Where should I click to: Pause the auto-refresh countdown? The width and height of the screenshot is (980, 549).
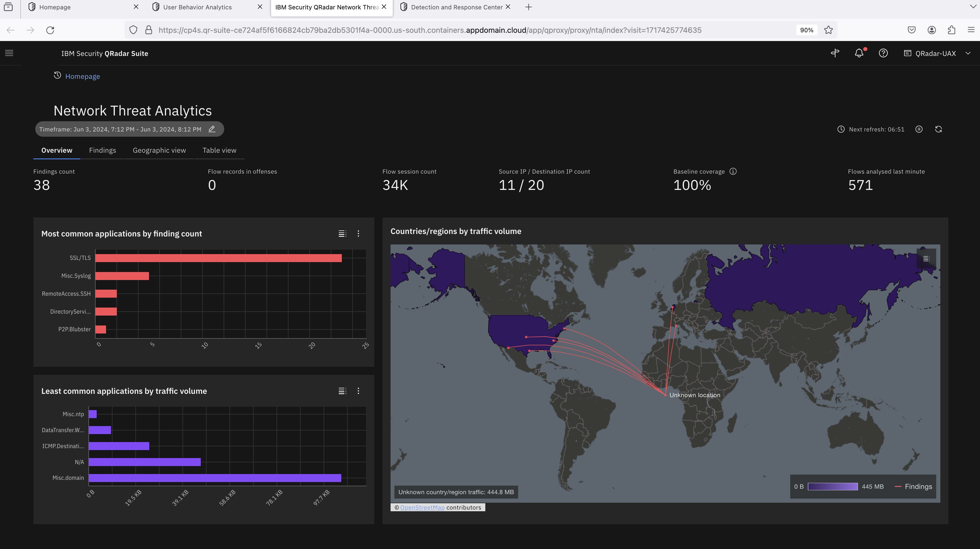[x=919, y=129]
